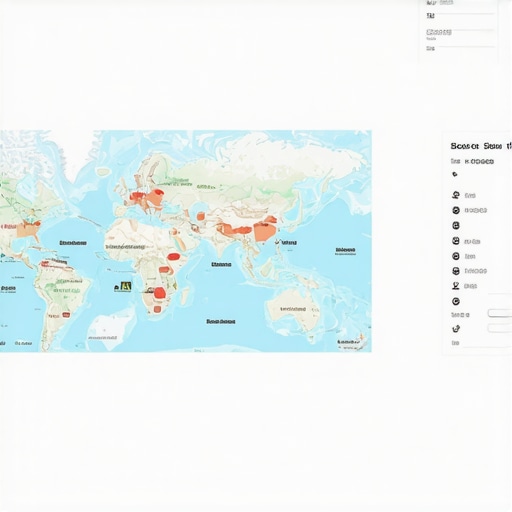Click the Australia landmass on the map
Screen dimensions: 512x512
(293, 308)
